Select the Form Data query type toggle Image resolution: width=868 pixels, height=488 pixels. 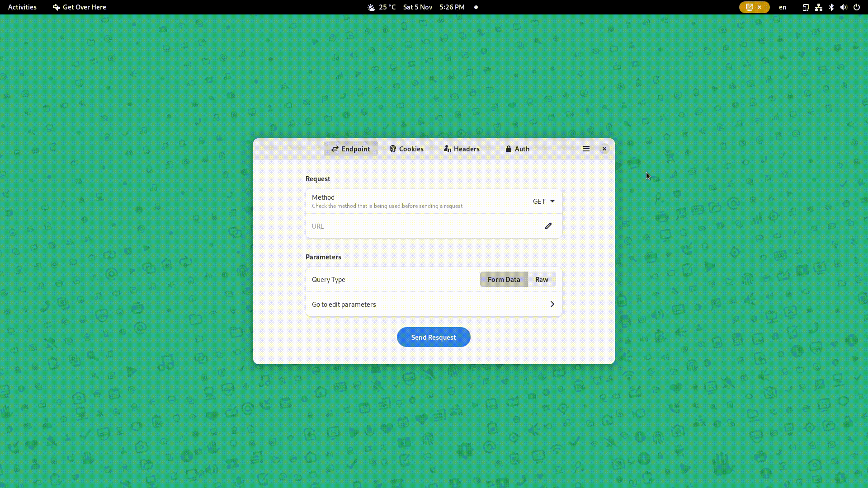pos(504,279)
